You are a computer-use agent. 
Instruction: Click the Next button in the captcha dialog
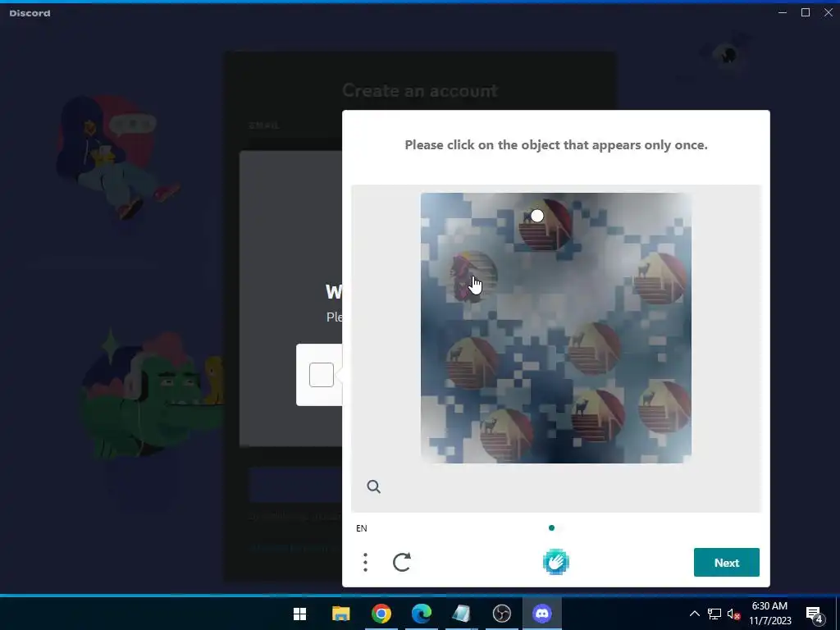pyautogui.click(x=727, y=562)
